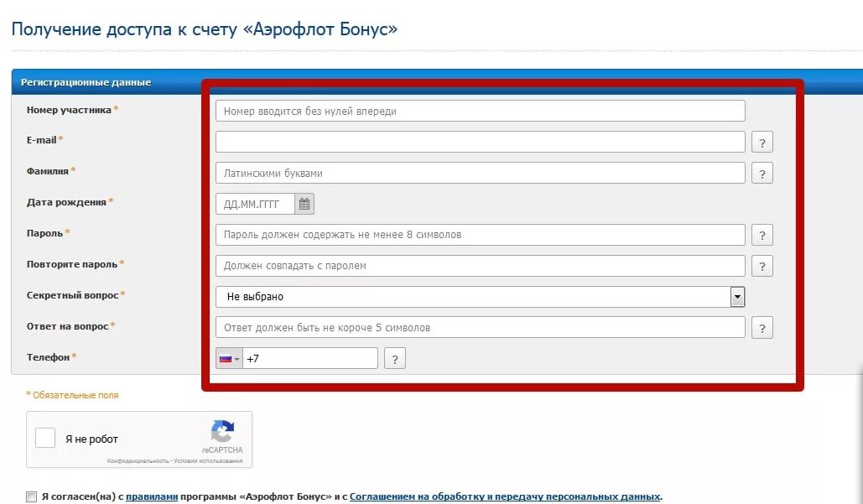Image resolution: width=863 pixels, height=504 pixels.
Task: Focus the Пароль input field
Action: [480, 235]
